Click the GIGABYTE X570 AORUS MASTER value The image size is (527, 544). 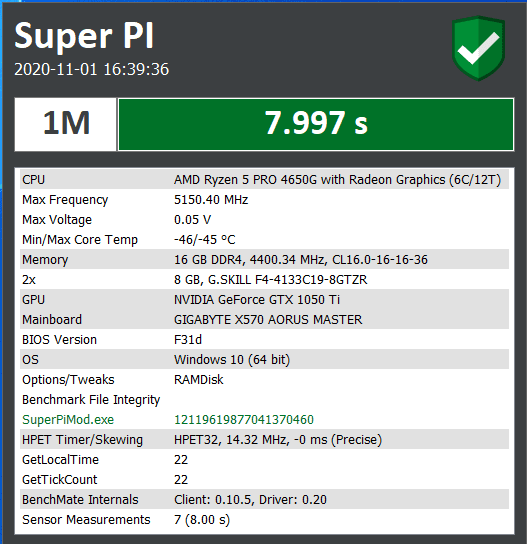[268, 320]
